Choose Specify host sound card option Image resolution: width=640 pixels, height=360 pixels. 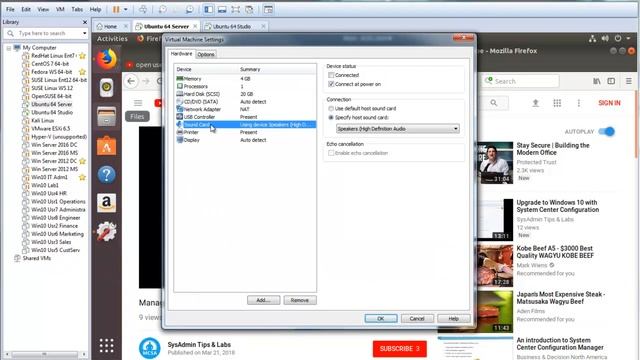click(x=331, y=118)
